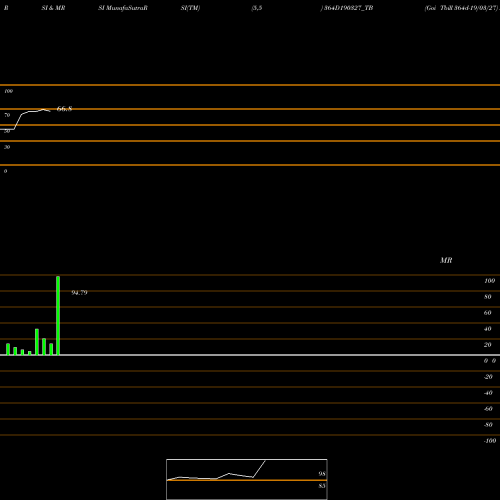The width and height of the screenshot is (500, 500).
Task: Open the mini preview chart at the bottom
Action: 247,479
